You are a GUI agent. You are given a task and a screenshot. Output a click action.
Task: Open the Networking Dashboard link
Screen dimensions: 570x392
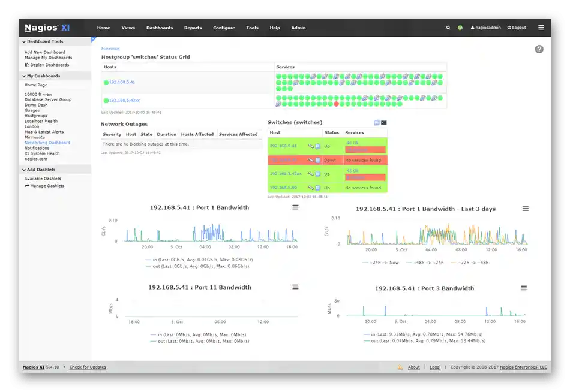(47, 143)
